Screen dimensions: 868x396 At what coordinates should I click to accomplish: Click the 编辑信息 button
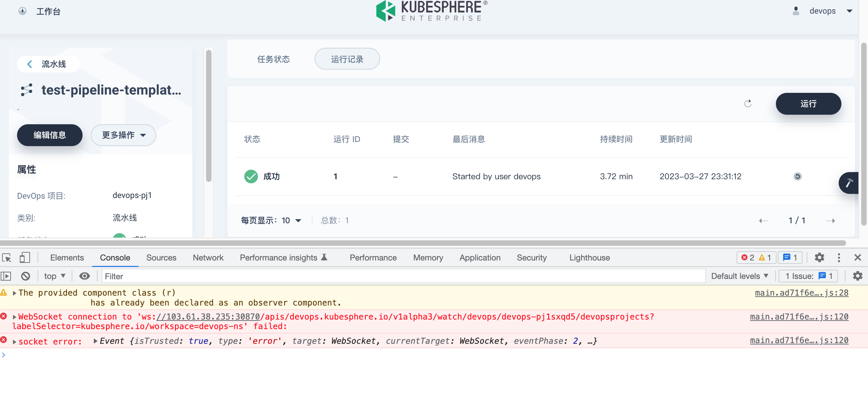[49, 135]
